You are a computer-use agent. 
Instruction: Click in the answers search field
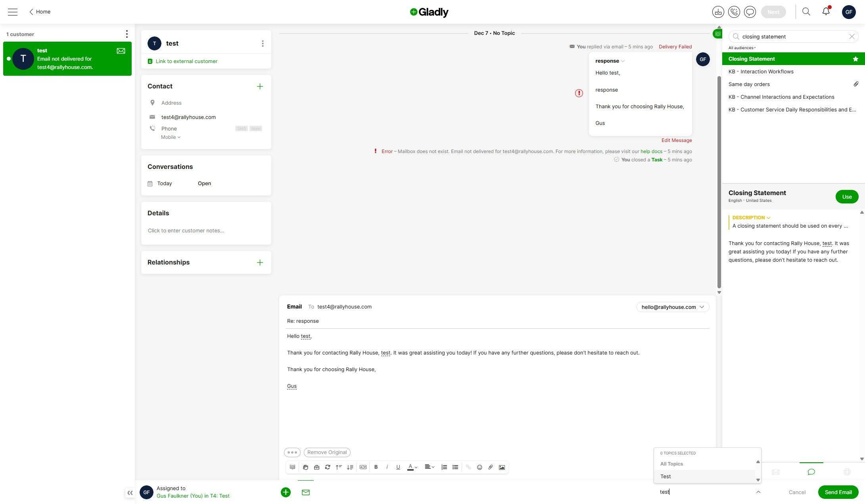793,36
